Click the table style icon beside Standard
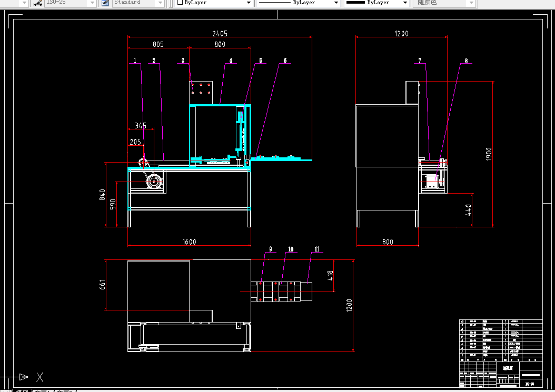 point(105,3)
